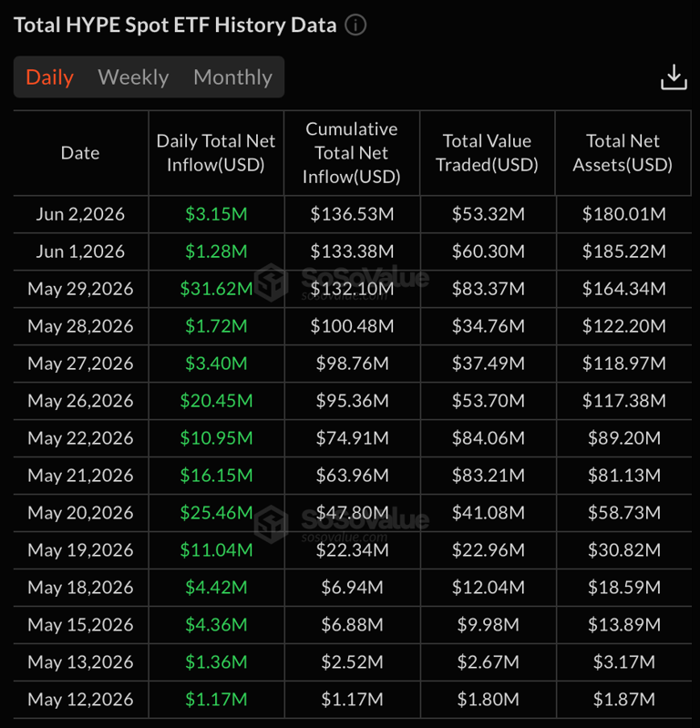
Task: Click the $31.62M daily inflow value
Action: (216, 289)
